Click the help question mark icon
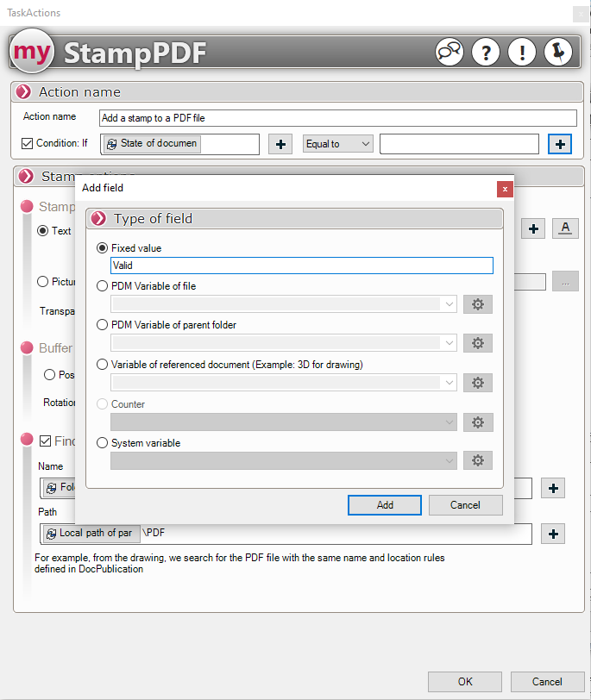 486,53
